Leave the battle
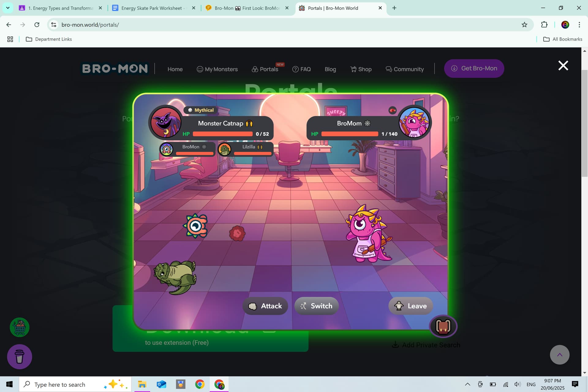Screen dimensions: 588x392 [x=410, y=306]
